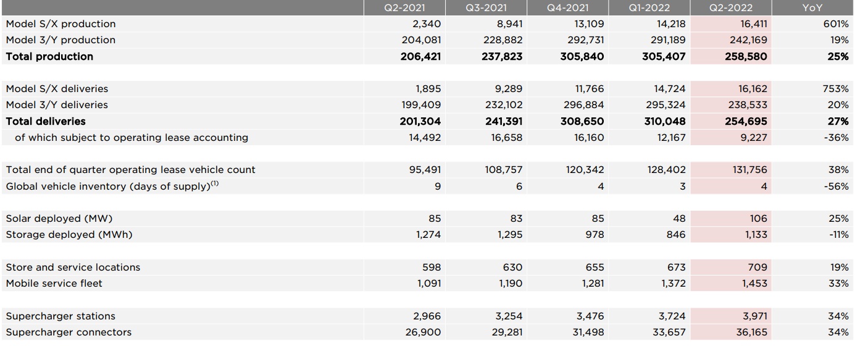Select the operating lease accounting sub-row label
This screenshot has width=868, height=346.
click(131, 137)
